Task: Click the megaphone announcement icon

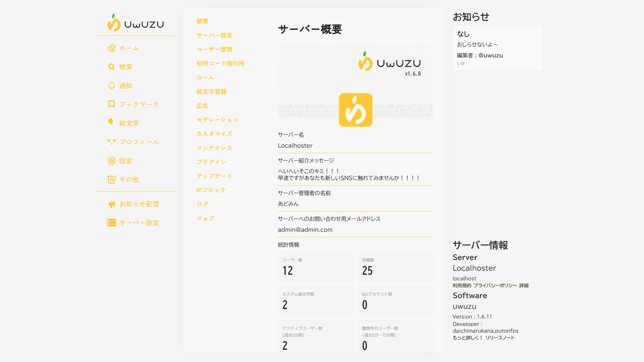Action: click(112, 204)
